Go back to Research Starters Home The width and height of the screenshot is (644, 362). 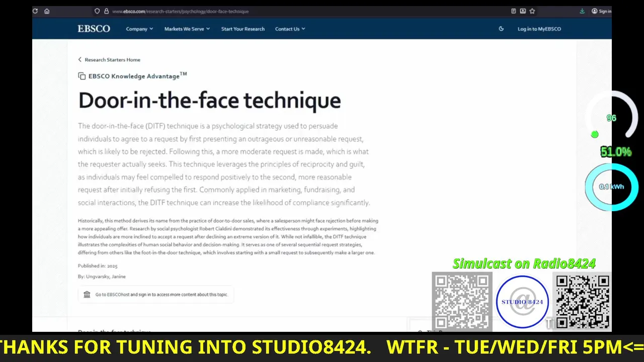coord(109,59)
